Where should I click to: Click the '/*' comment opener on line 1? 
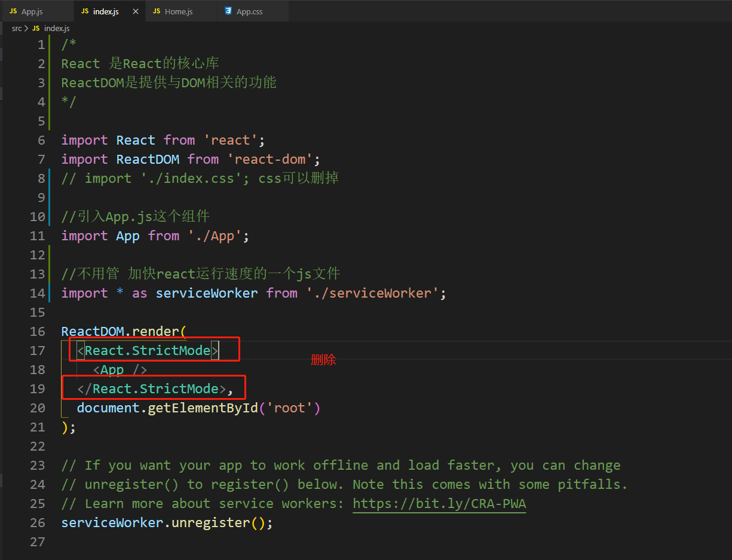(69, 45)
